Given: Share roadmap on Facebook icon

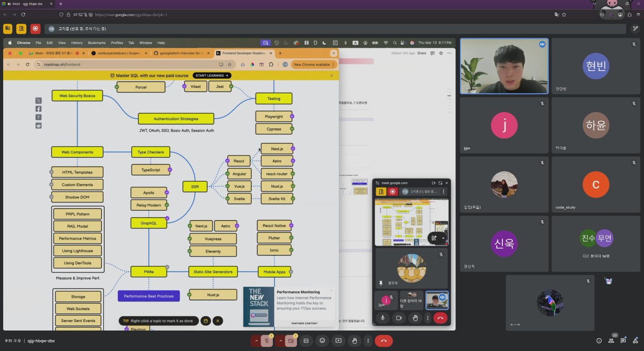Looking at the screenshot, I should click(x=39, y=109).
